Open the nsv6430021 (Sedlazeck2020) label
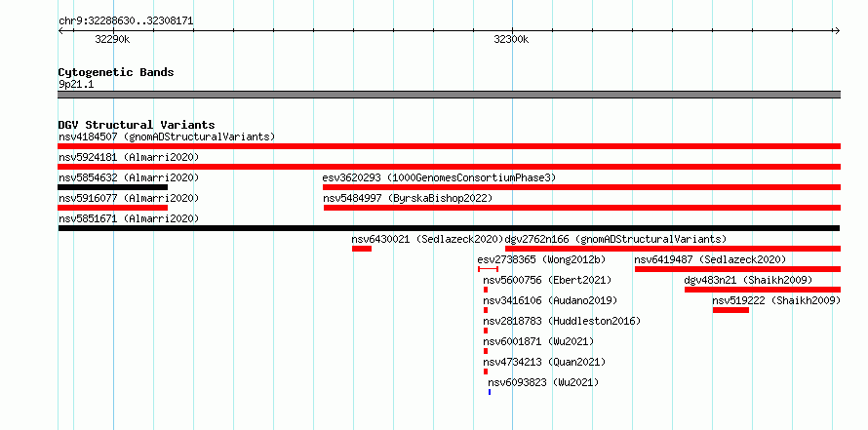Viewport: 868px width, 430px height. pos(427,239)
